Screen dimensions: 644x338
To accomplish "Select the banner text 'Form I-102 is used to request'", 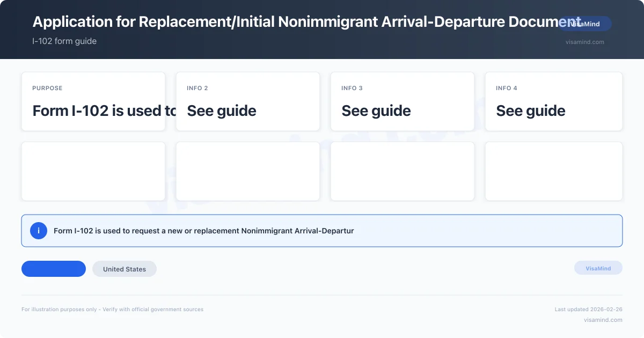I will 107,231.
